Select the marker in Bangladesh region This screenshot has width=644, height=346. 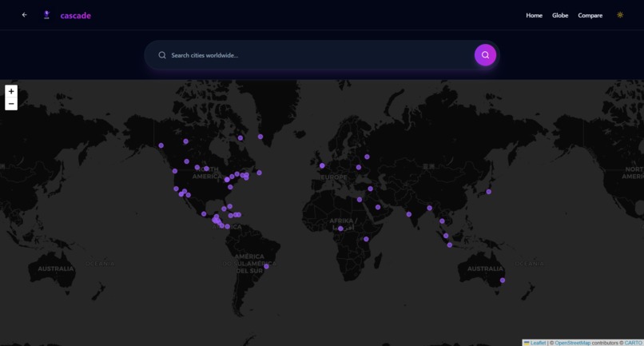pos(429,208)
